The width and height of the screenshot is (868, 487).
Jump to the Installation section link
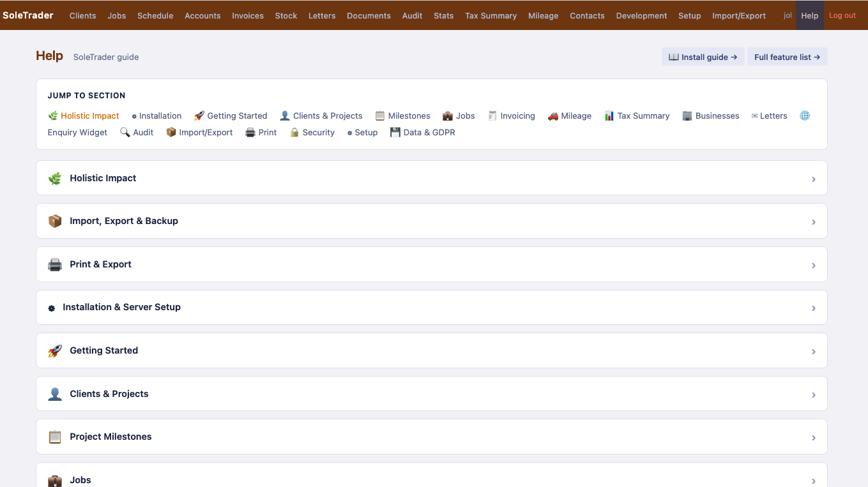(x=156, y=116)
